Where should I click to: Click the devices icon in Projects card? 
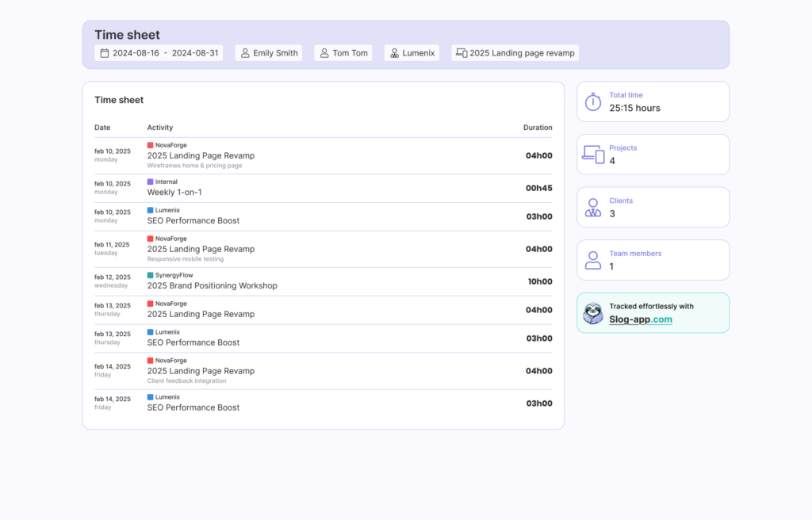coord(593,154)
